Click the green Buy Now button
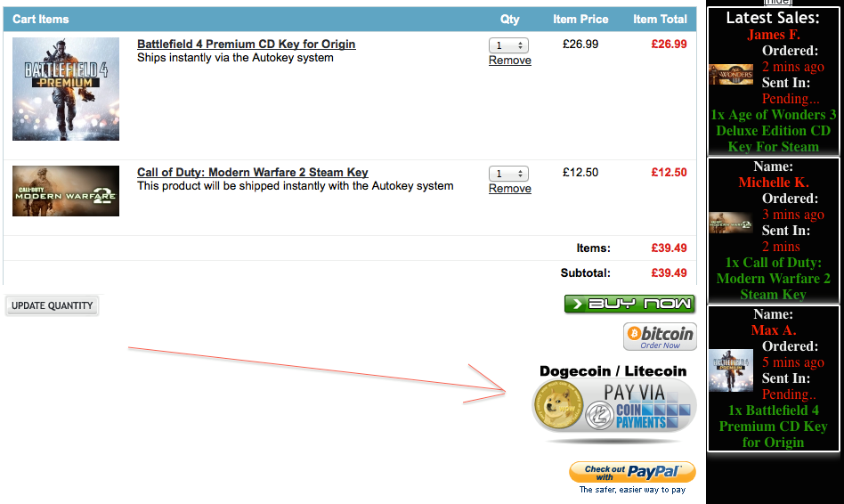Image resolution: width=844 pixels, height=504 pixels. (x=629, y=304)
